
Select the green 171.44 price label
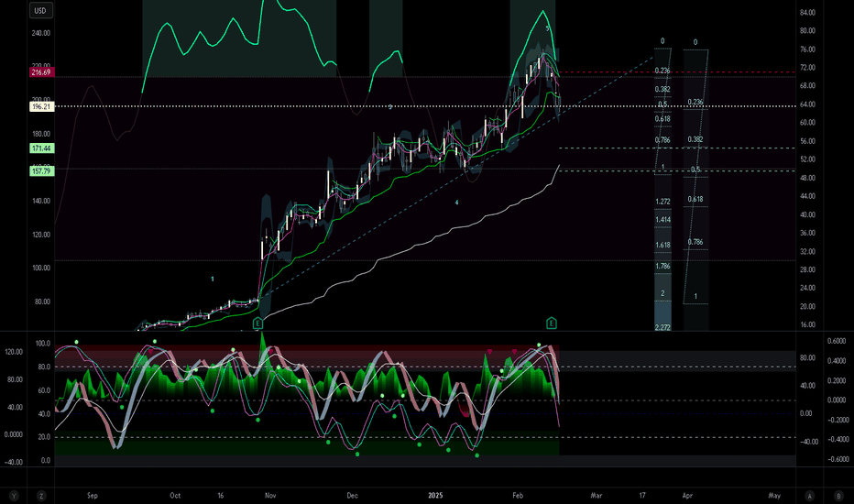coord(41,148)
